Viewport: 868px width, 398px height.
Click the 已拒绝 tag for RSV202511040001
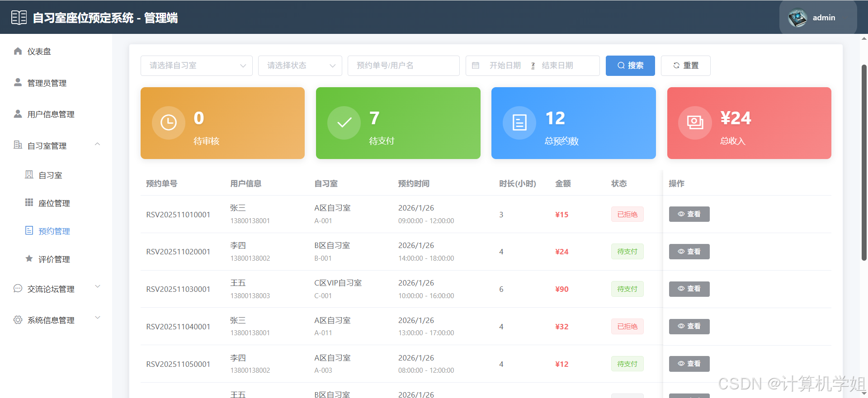[627, 326]
